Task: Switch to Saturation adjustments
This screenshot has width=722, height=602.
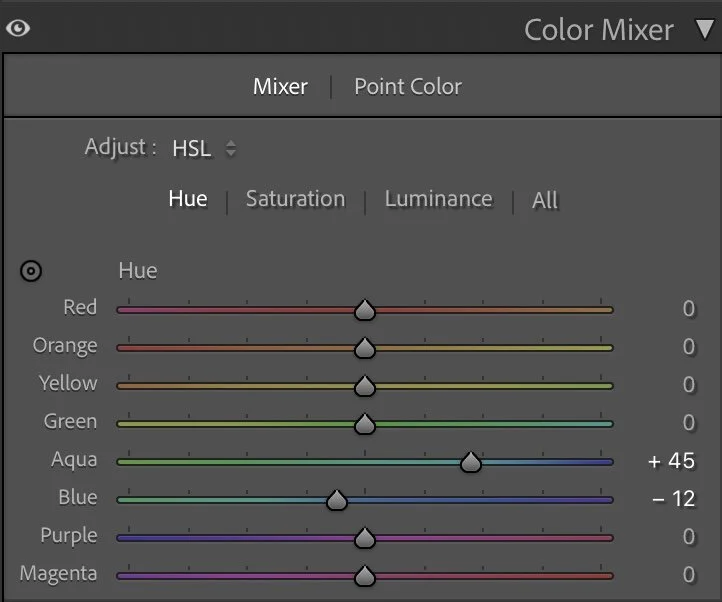Action: [x=296, y=199]
